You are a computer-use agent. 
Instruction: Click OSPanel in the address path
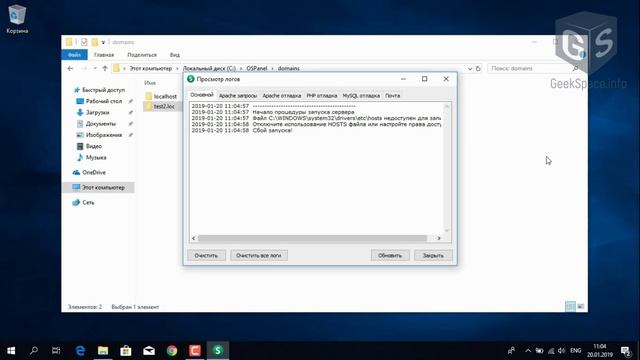[257, 69]
